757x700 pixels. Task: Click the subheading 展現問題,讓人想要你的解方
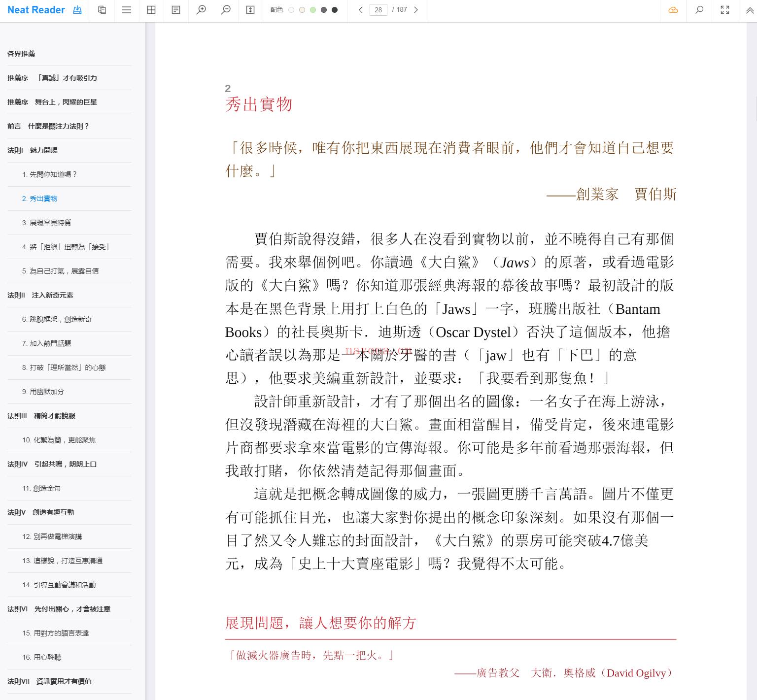click(x=321, y=623)
